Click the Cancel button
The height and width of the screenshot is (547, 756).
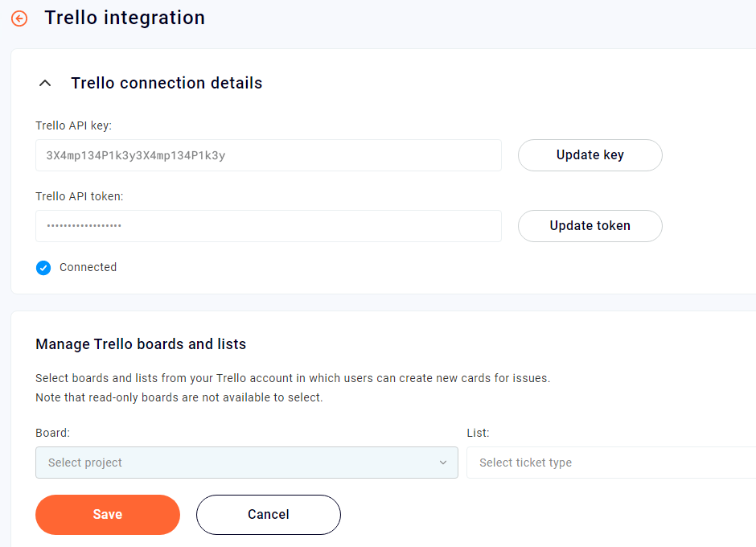tap(269, 515)
